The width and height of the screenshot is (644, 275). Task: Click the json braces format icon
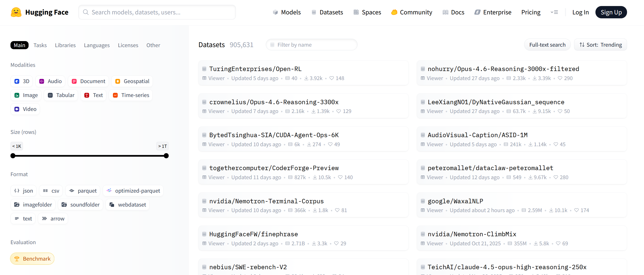17,191
